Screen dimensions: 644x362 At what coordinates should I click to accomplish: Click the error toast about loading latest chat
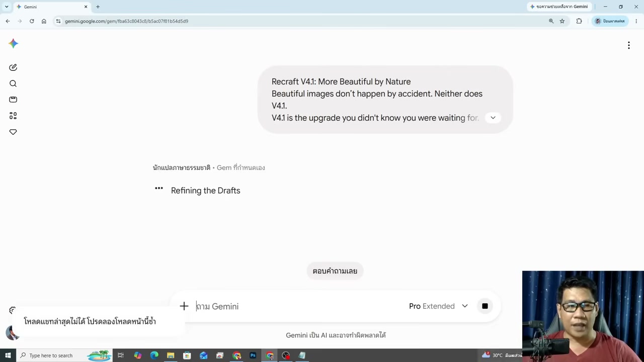pos(99,321)
